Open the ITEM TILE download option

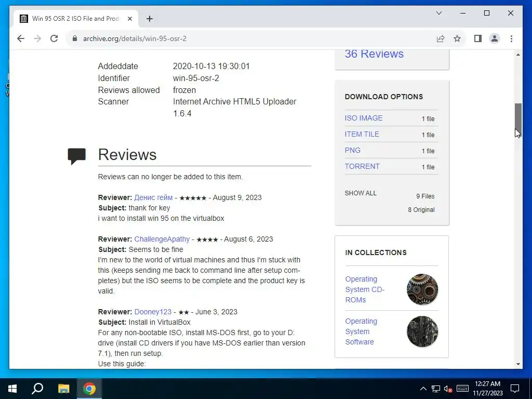pyautogui.click(x=362, y=134)
